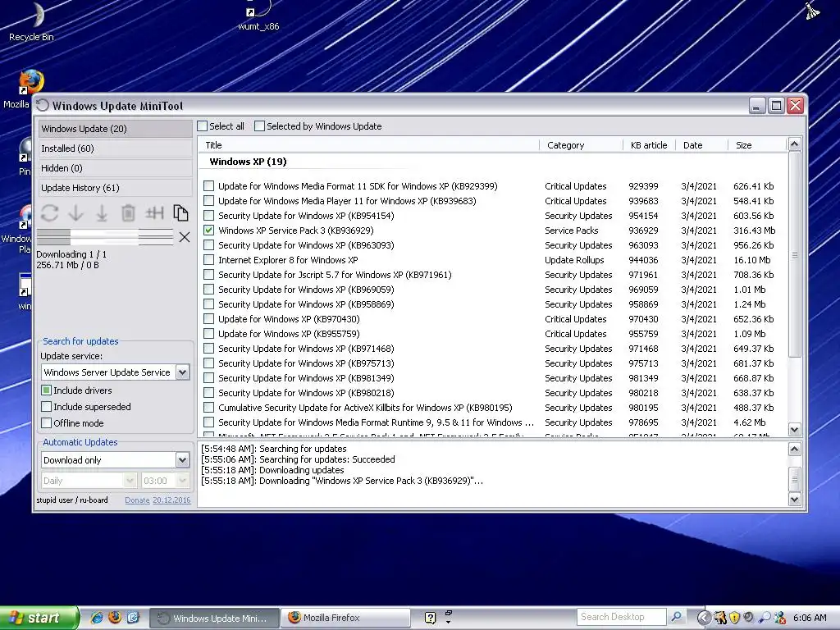Click the yellow security shield tray icon
Screen dimensions: 840x630
[x=734, y=618]
